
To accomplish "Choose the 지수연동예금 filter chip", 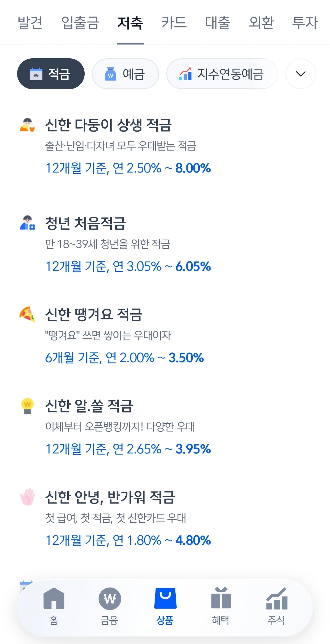I will [222, 74].
